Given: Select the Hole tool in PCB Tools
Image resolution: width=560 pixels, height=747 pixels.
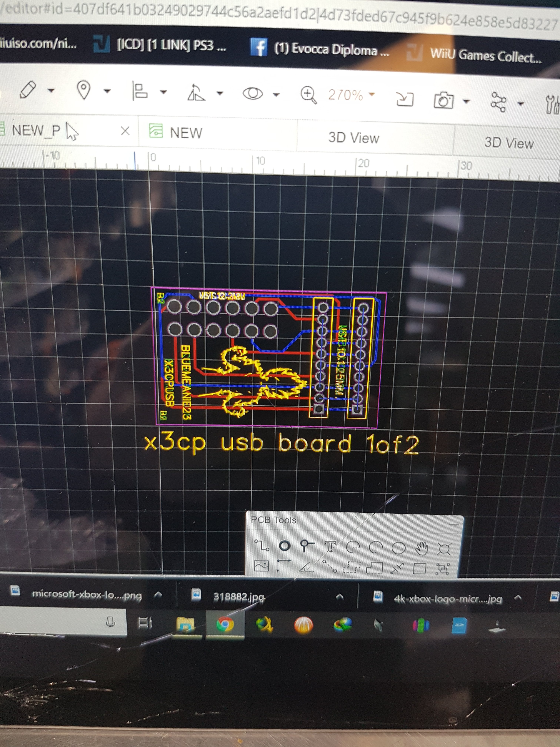Looking at the screenshot, I should 444,549.
